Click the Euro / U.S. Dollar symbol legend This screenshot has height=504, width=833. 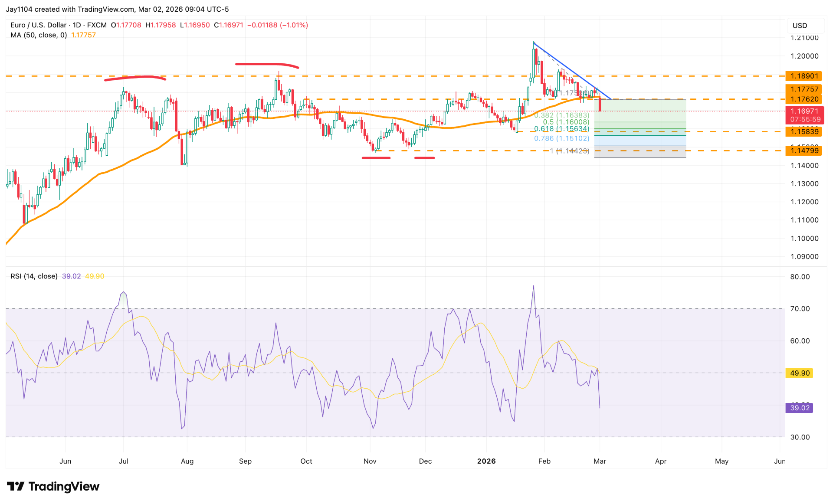point(39,25)
